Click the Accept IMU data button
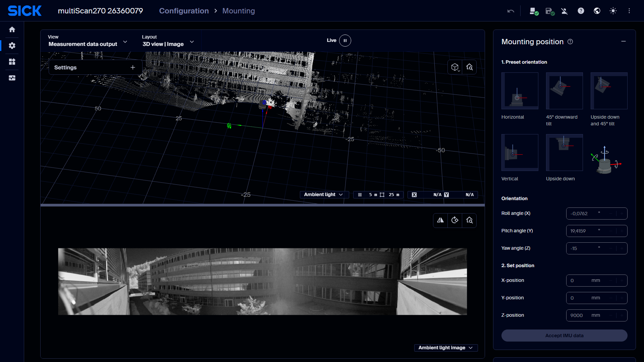Viewport: 644px width, 362px height. click(x=565, y=336)
